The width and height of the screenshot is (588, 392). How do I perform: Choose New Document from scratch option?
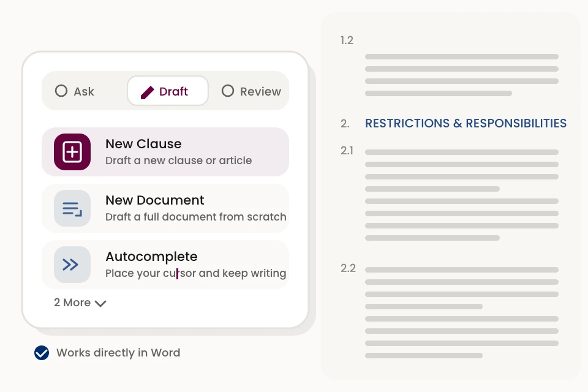pos(165,208)
